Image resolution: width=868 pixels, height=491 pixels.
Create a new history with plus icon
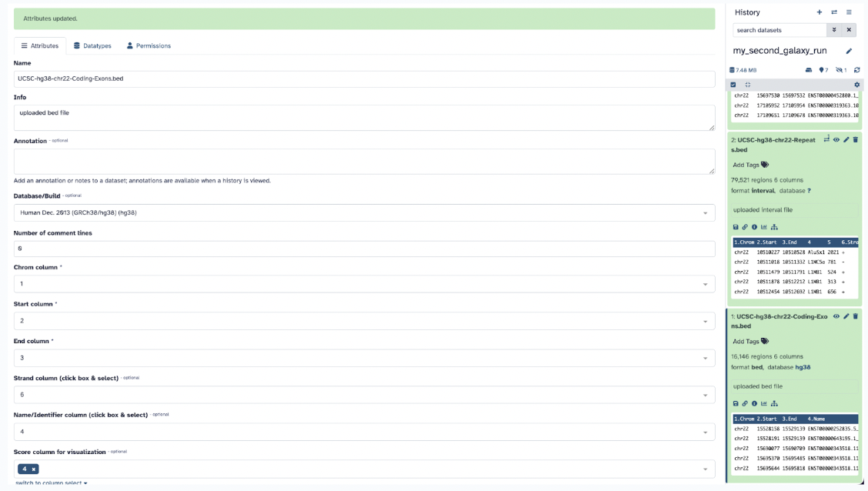pyautogui.click(x=819, y=12)
